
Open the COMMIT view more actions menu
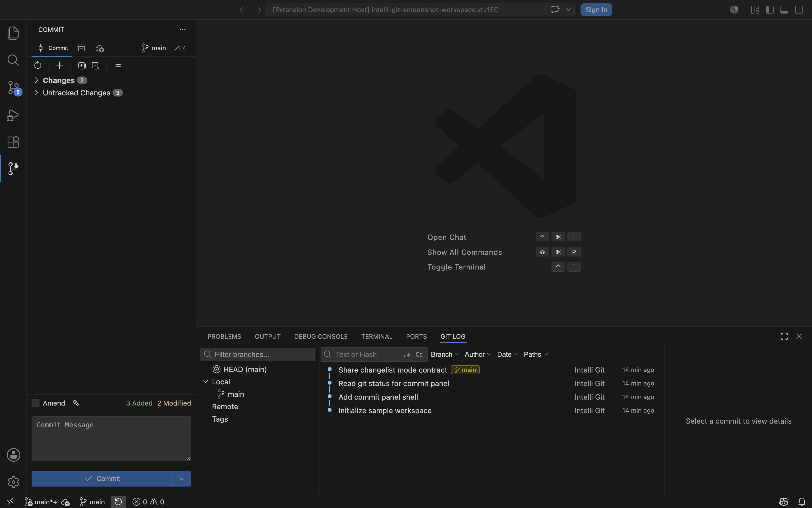click(x=182, y=30)
